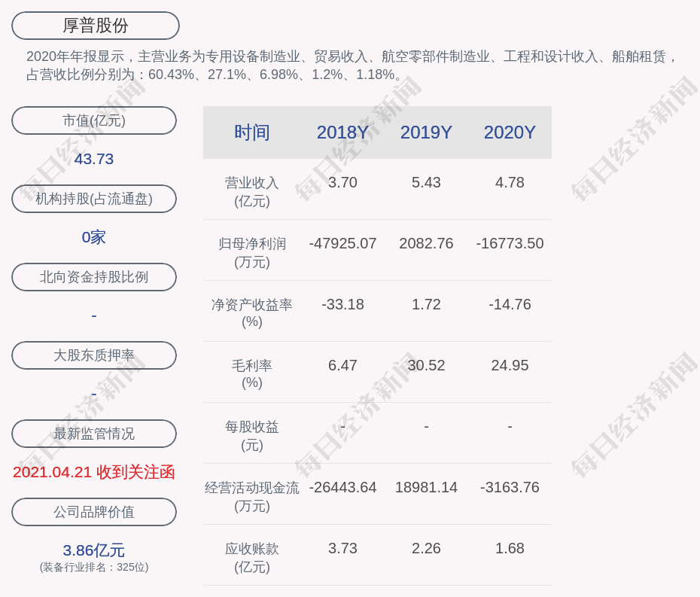Viewport: 700px width, 597px height.
Task: Click the 净资产收益率(%) row label
Action: [x=252, y=313]
